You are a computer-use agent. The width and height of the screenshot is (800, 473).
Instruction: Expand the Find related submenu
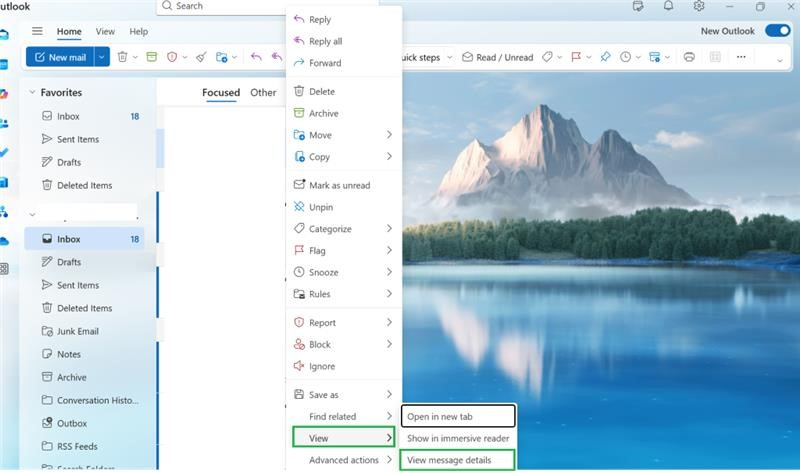pyautogui.click(x=343, y=417)
